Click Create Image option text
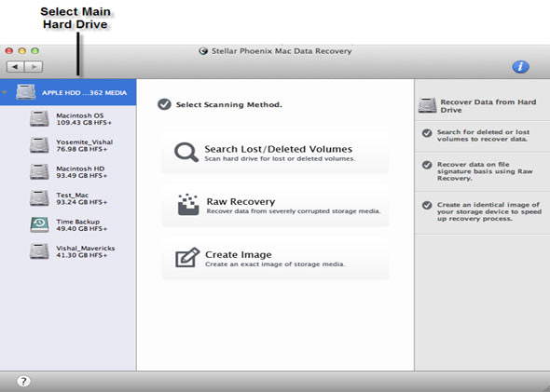Image resolution: width=550 pixels, height=392 pixels. [238, 255]
